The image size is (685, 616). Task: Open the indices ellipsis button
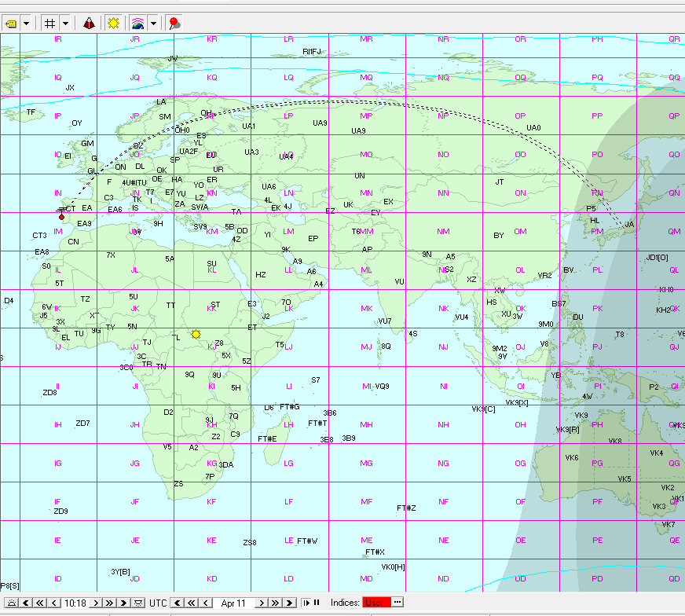pyautogui.click(x=397, y=602)
